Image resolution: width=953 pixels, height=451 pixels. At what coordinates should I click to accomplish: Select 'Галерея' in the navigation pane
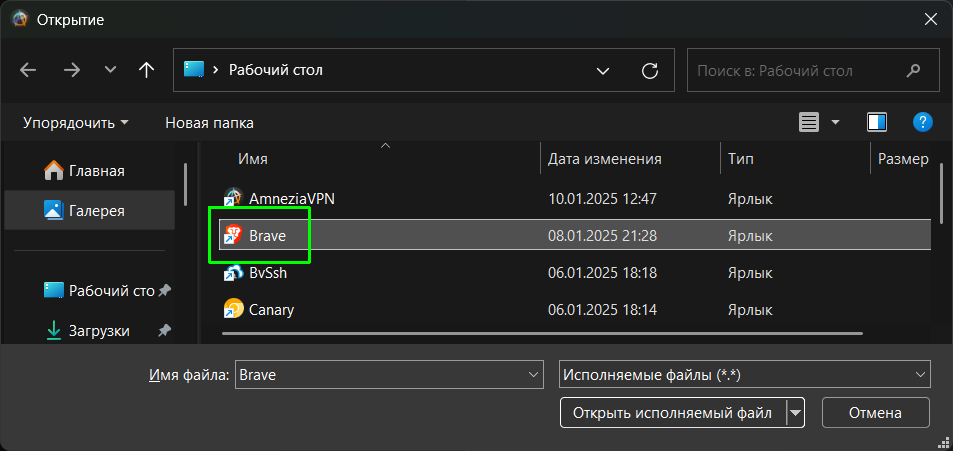click(89, 211)
